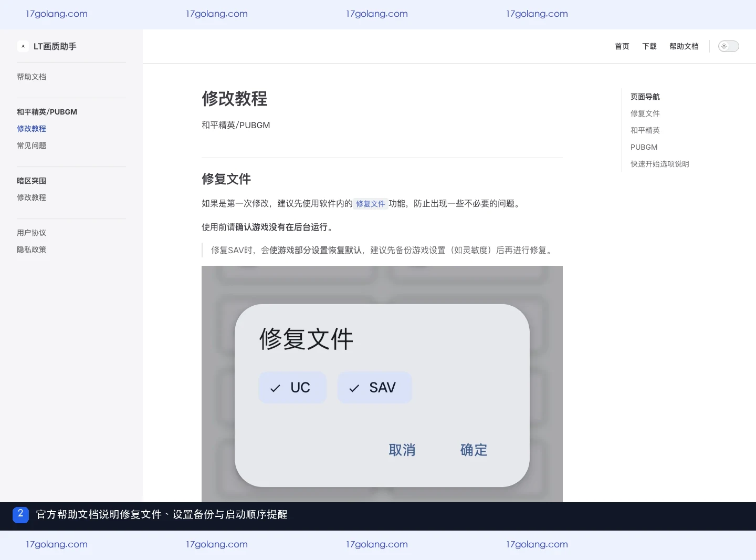Image resolution: width=756 pixels, height=560 pixels.
Task: Open 修改教程 under 和平精英/PUBGM
Action: [x=31, y=129]
